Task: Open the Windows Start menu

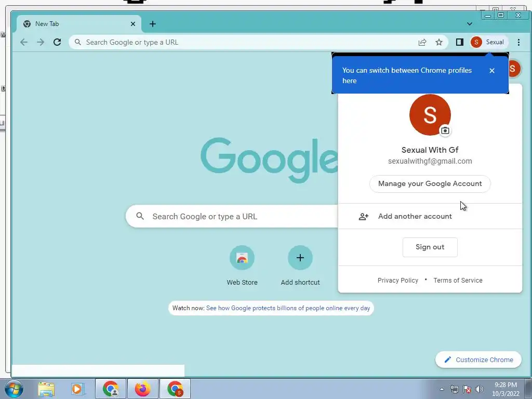Action: (14, 389)
